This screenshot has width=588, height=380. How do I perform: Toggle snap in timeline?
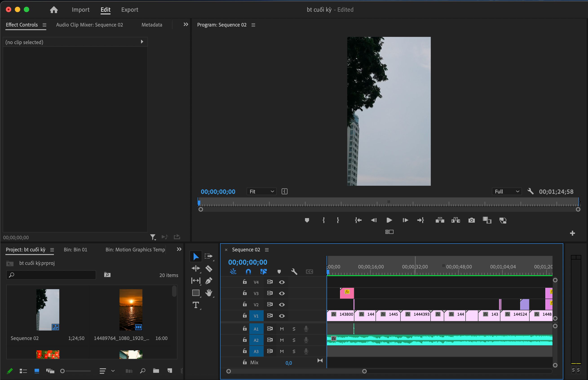[248, 272]
